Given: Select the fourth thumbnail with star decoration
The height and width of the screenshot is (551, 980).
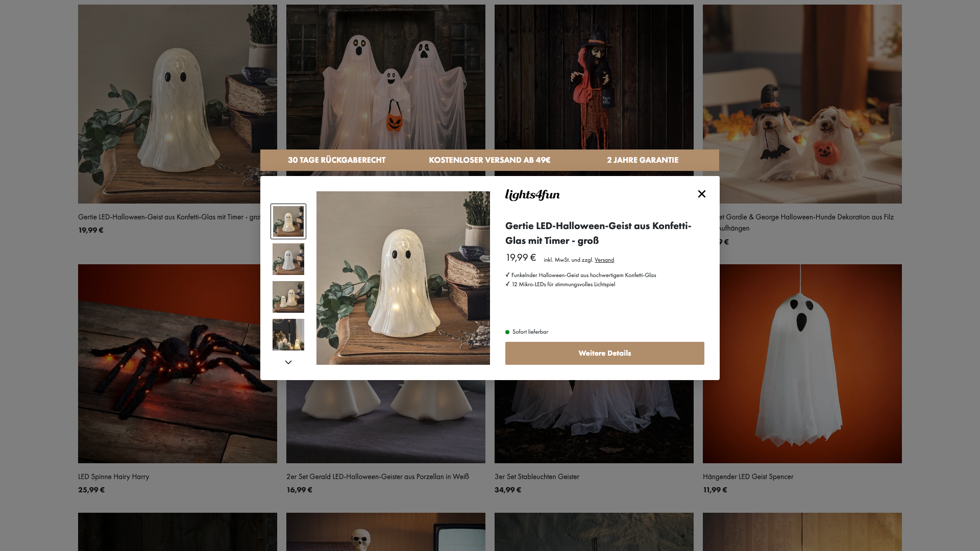Looking at the screenshot, I should [x=288, y=335].
